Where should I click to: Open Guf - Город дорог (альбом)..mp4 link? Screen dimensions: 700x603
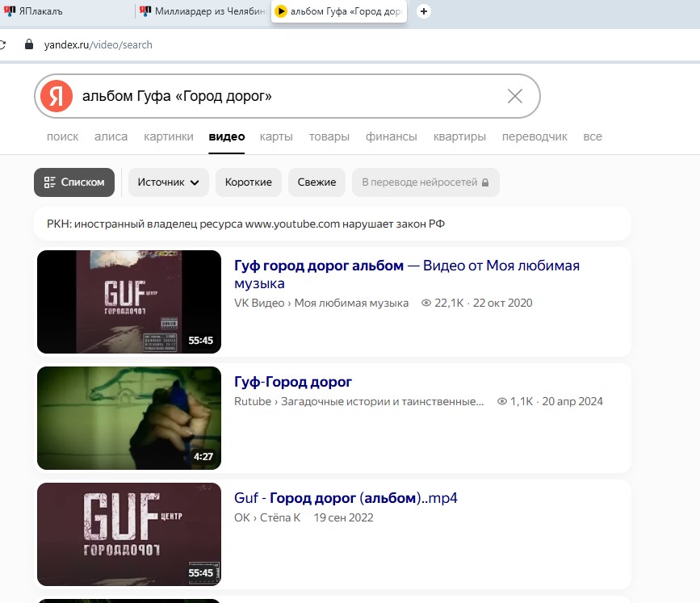coord(346,498)
